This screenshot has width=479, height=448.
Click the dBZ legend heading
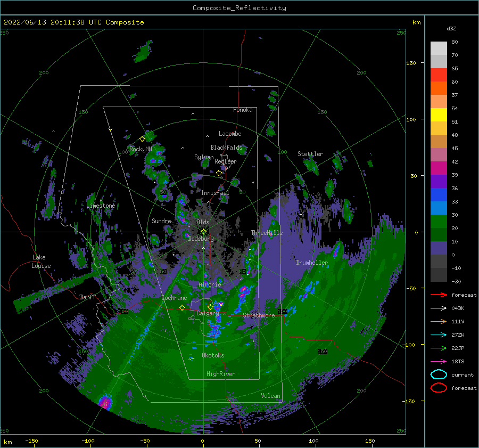click(x=451, y=28)
